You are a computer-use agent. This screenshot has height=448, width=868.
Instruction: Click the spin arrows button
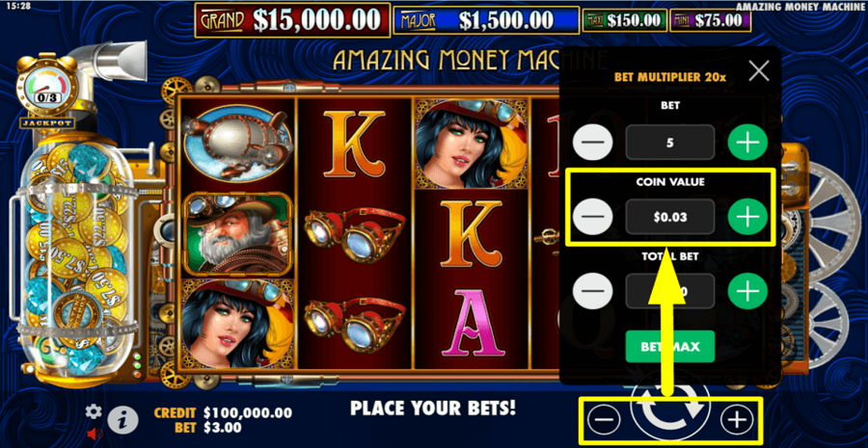670,418
